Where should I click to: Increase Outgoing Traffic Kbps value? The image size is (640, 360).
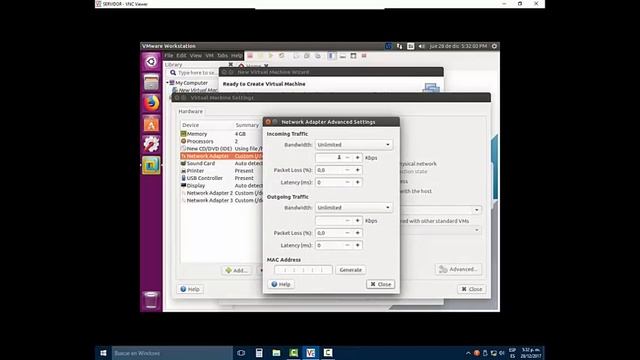point(358,220)
